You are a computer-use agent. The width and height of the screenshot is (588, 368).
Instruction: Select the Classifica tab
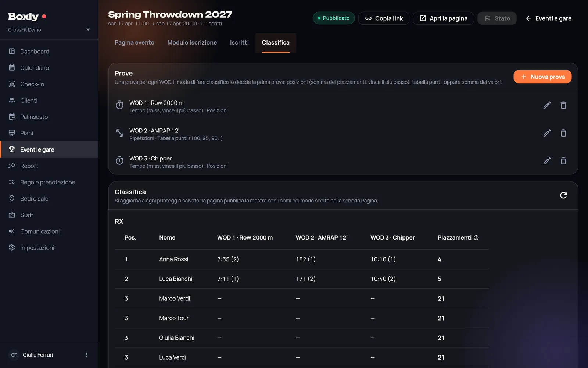[276, 43]
